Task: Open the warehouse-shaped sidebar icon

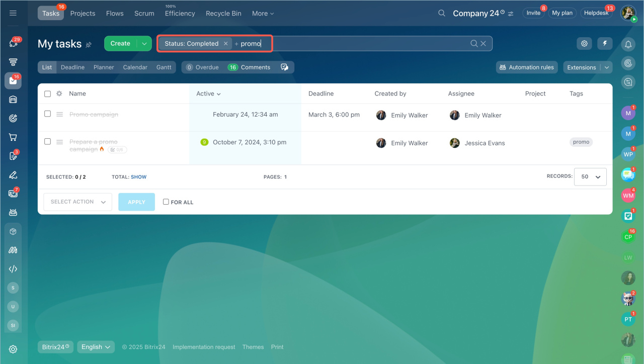Action: pos(13,100)
